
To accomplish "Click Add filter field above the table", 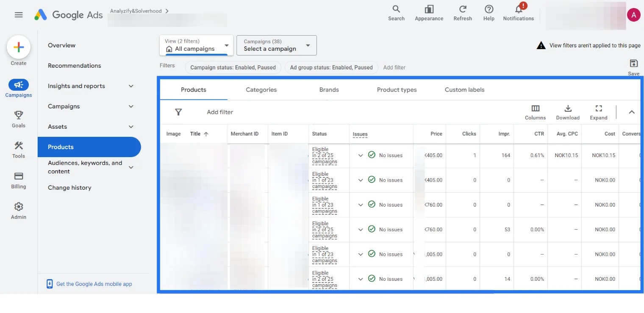I will pyautogui.click(x=220, y=112).
